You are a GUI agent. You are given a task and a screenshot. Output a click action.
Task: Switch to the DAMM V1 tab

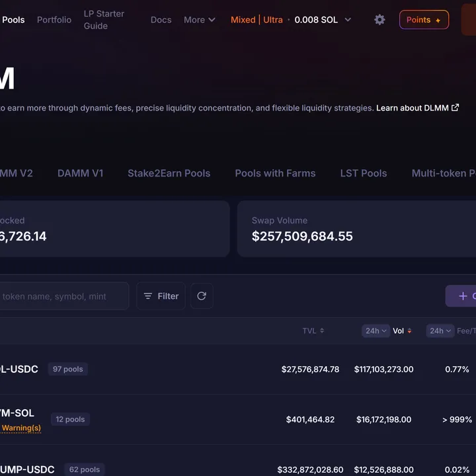coord(80,173)
